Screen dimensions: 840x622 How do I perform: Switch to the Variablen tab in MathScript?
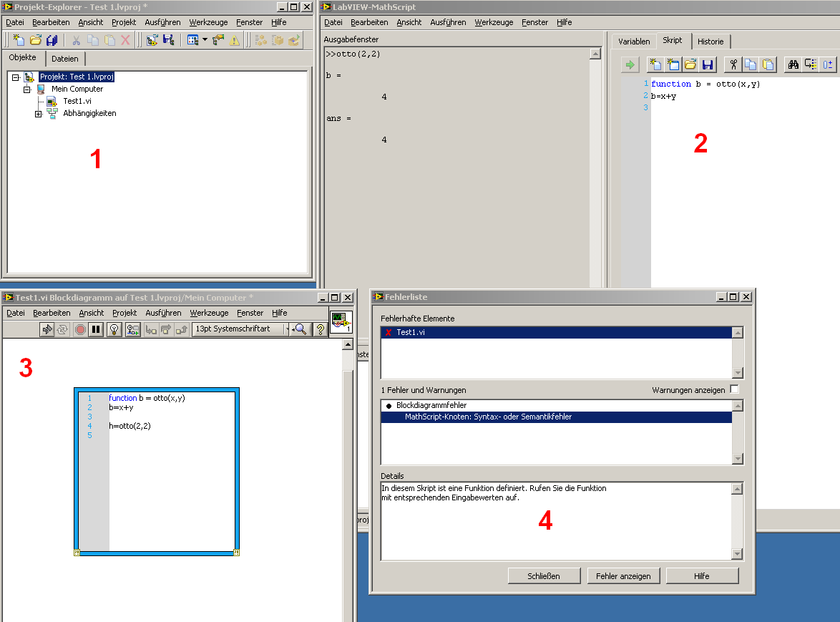coord(634,42)
